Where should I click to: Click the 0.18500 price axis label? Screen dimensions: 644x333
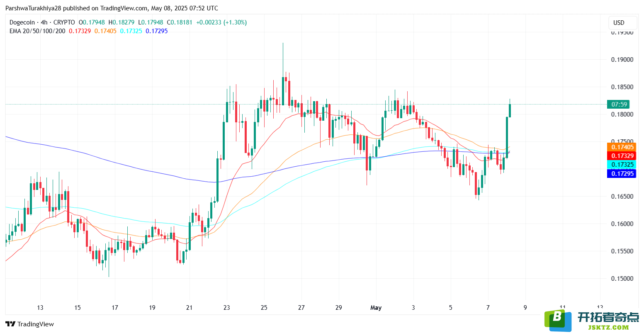622,87
